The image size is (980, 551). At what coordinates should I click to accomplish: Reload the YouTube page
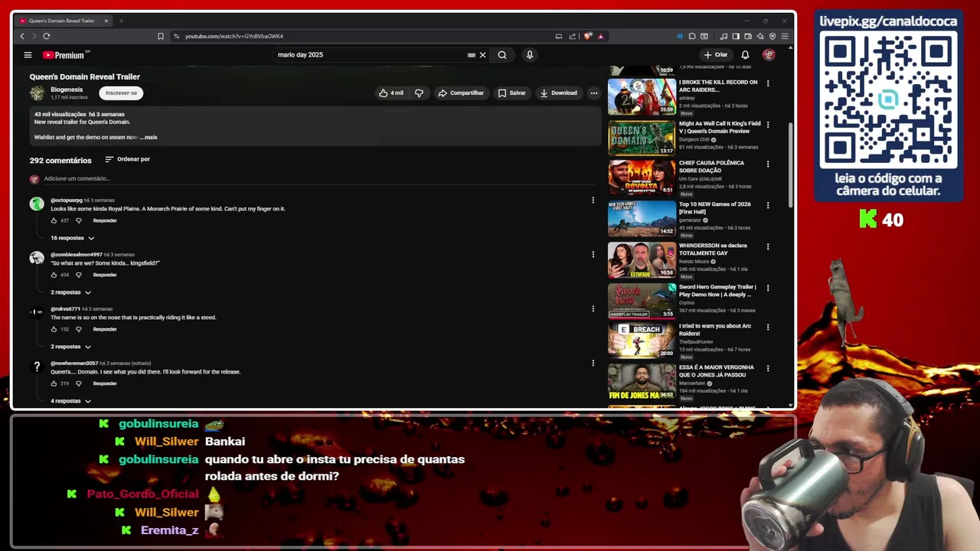coord(47,36)
